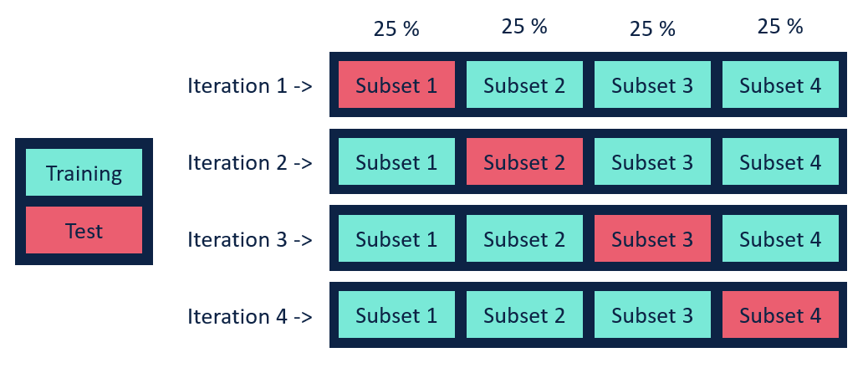The width and height of the screenshot is (868, 368).
Task: Select green Subset 4 in Iteration 3 row
Action: (x=780, y=238)
